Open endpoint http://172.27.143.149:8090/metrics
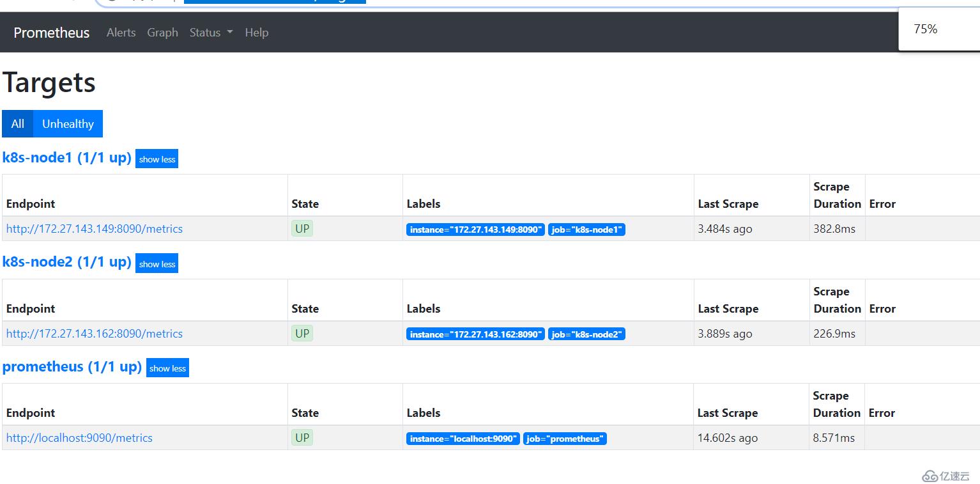The height and width of the screenshot is (484, 980). 95,229
